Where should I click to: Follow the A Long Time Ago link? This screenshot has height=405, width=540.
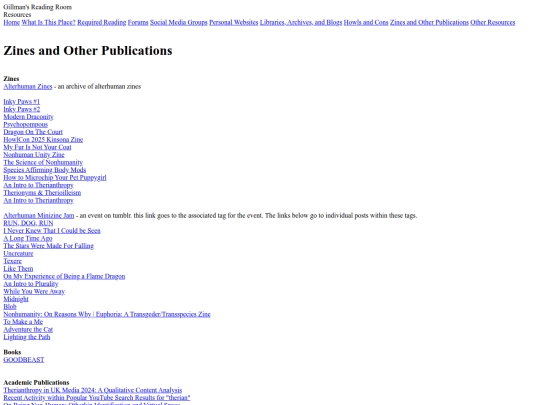coord(28,238)
